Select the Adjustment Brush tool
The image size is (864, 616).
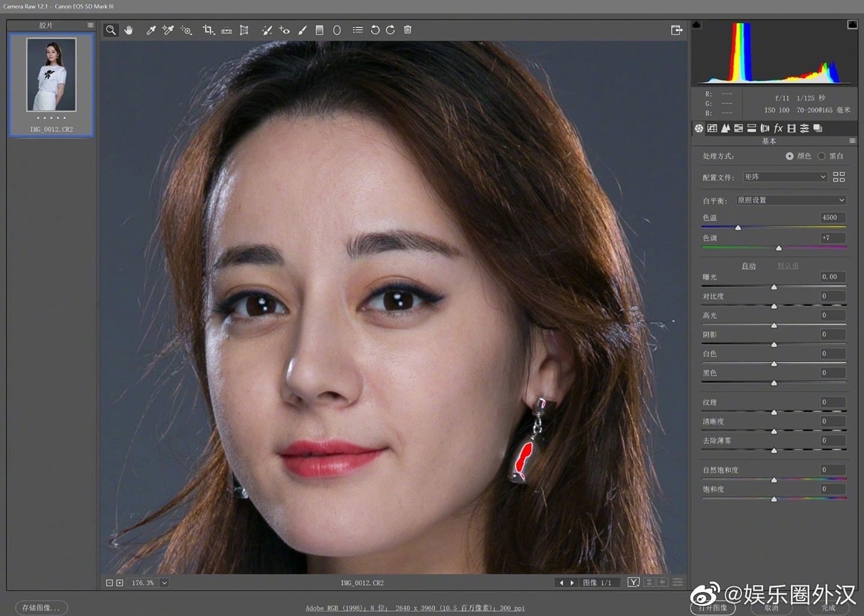click(302, 30)
